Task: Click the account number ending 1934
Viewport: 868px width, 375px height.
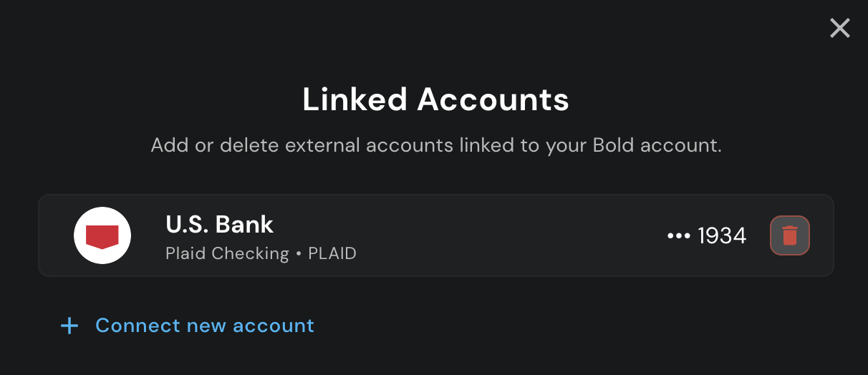Action: point(706,235)
